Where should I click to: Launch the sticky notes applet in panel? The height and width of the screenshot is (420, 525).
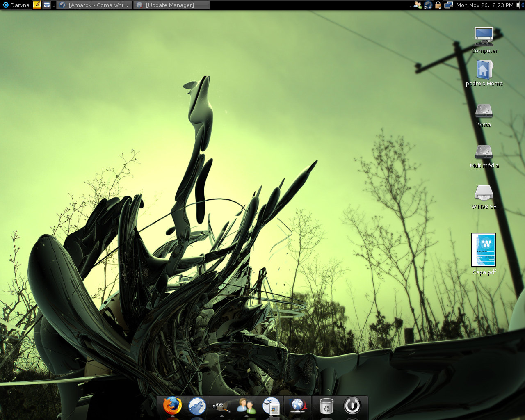click(37, 5)
